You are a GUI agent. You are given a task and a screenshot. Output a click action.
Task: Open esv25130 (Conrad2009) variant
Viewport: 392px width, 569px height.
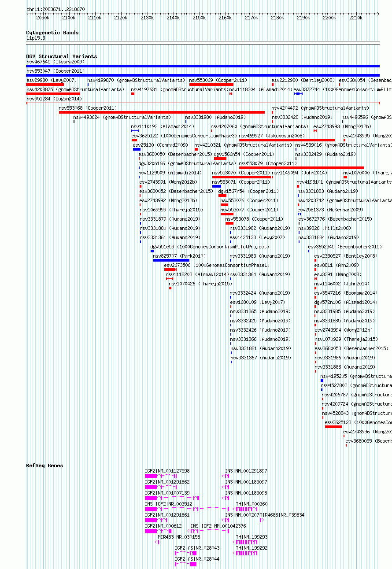(160, 145)
